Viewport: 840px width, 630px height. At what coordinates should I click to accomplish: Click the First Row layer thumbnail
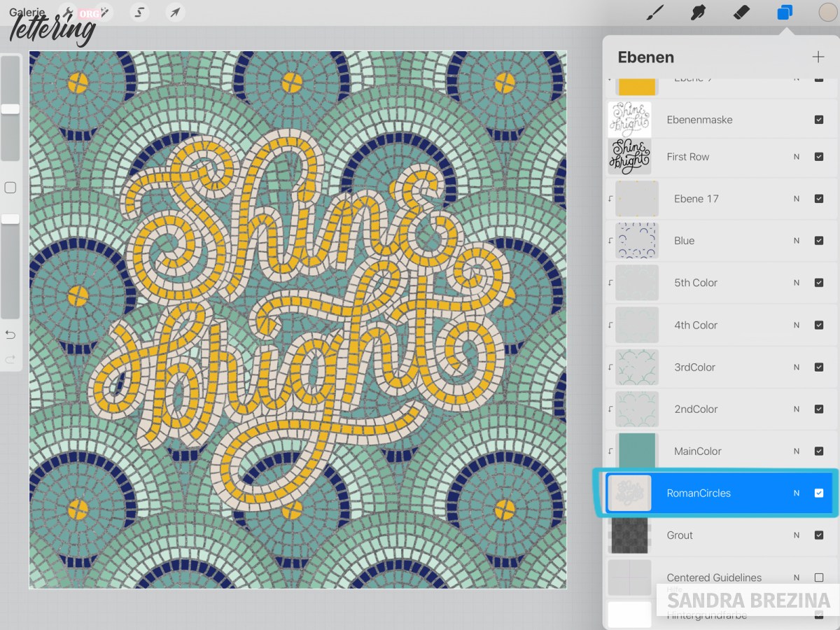pyautogui.click(x=629, y=157)
